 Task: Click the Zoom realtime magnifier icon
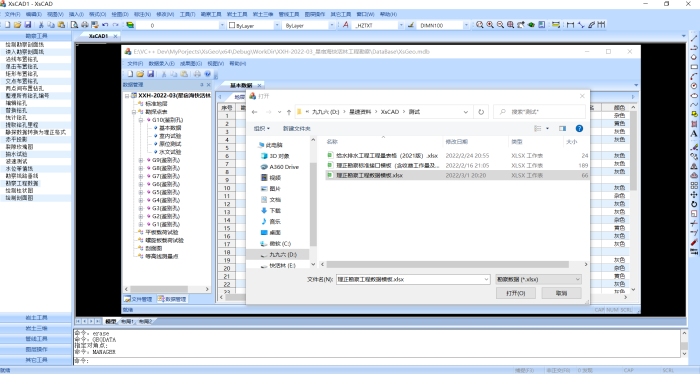[x=479, y=25]
